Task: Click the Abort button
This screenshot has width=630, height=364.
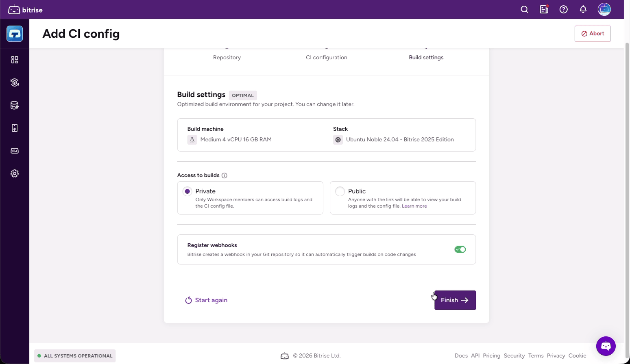Action: tap(593, 34)
